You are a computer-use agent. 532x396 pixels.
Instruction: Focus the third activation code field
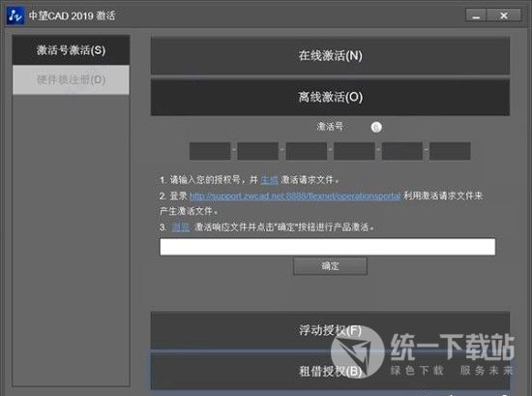(x=306, y=151)
